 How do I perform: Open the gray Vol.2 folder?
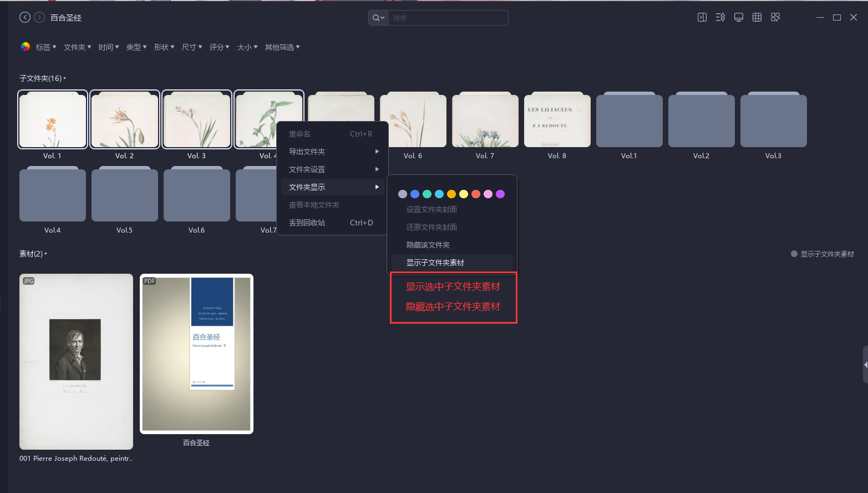[702, 119]
